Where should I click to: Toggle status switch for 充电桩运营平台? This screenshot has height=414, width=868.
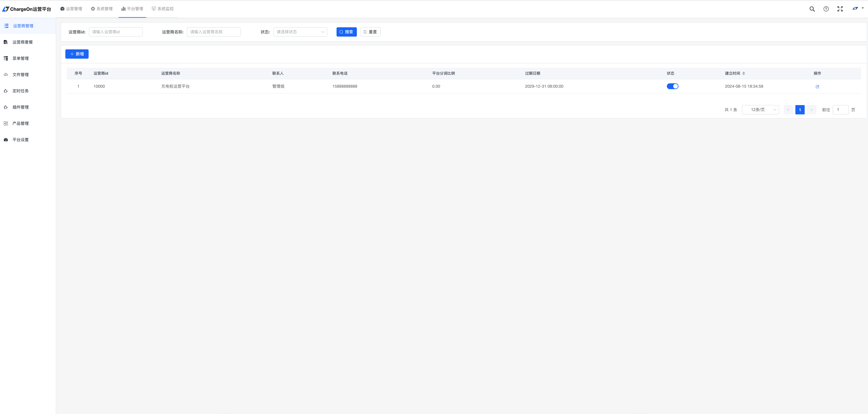click(672, 86)
